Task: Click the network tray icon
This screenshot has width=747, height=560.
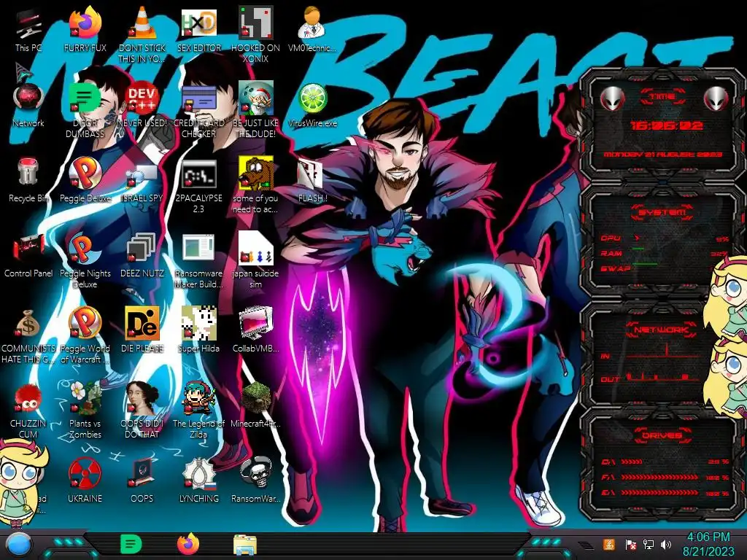Action: pyautogui.click(x=648, y=544)
